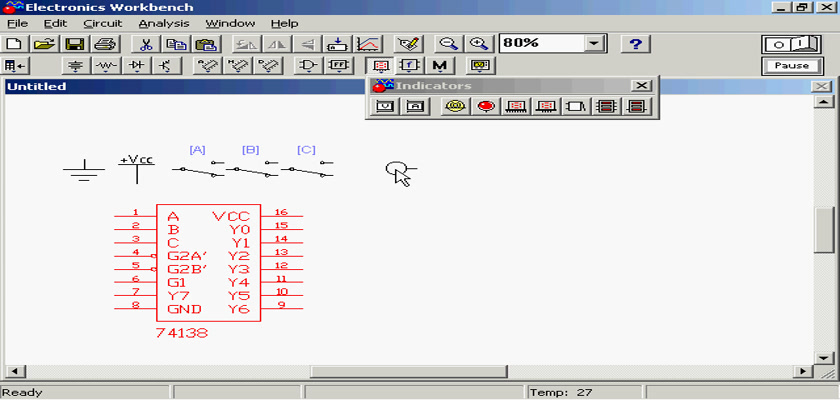This screenshot has width=840, height=400.
Task: Open the Logic Gates parts bin
Action: coord(308,65)
